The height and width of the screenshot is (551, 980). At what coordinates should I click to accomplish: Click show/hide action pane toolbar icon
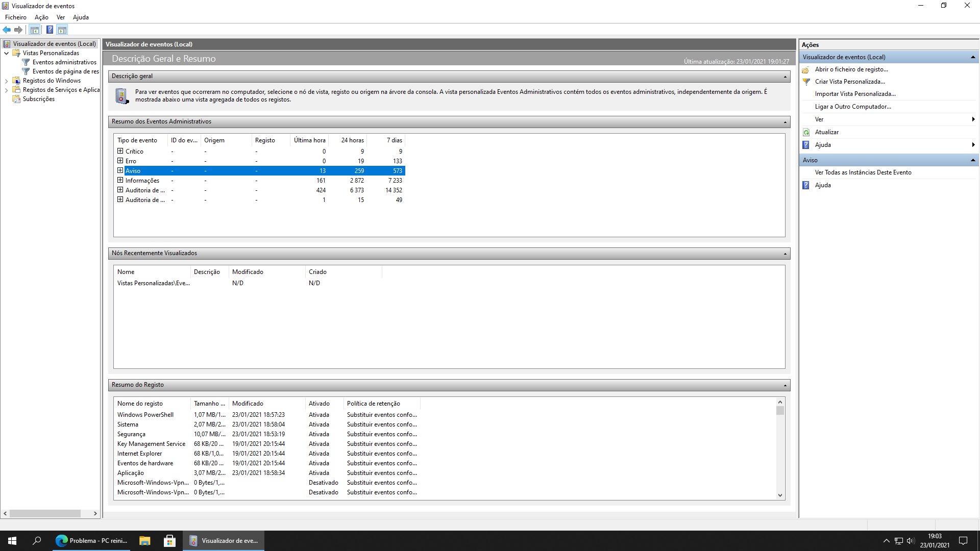(62, 30)
